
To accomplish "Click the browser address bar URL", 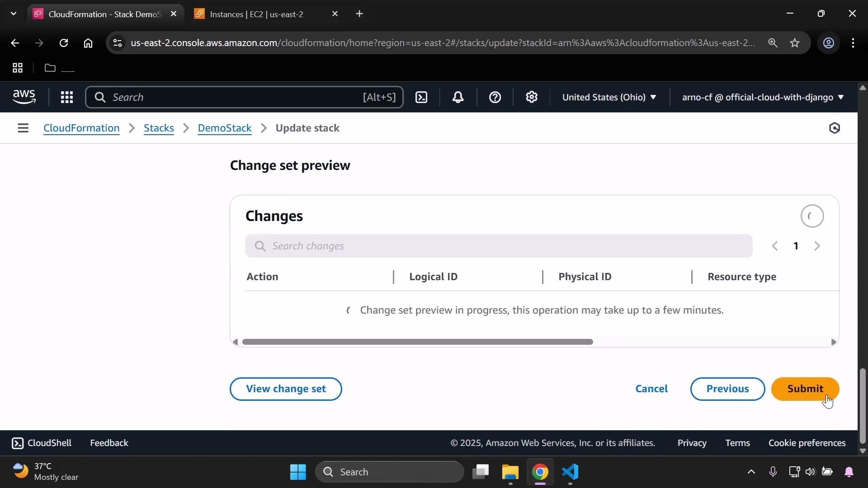I will (x=443, y=43).
